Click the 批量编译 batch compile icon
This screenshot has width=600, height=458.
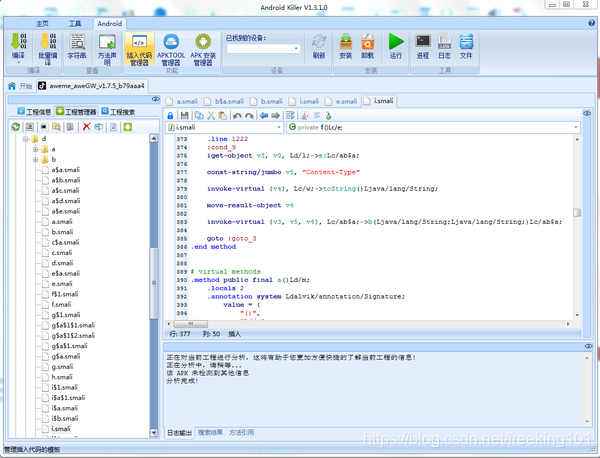tap(48, 41)
